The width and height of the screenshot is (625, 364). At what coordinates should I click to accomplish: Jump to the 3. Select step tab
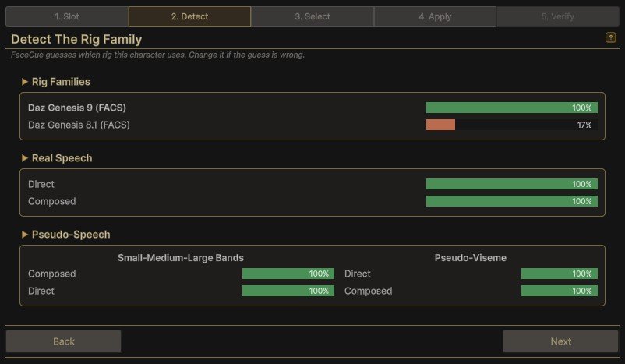pyautogui.click(x=312, y=16)
